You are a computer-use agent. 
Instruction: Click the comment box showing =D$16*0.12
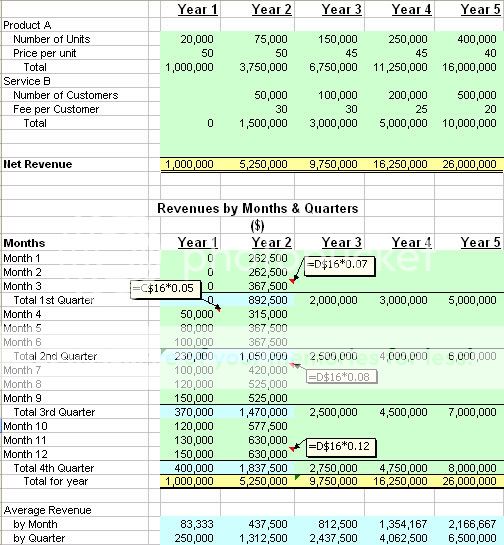(x=341, y=447)
